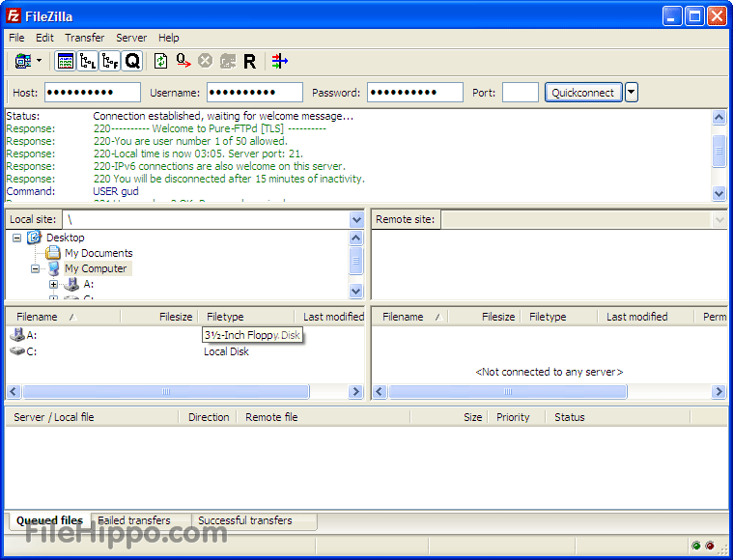
Task: Toggle the remote directory tree view
Action: point(110,61)
